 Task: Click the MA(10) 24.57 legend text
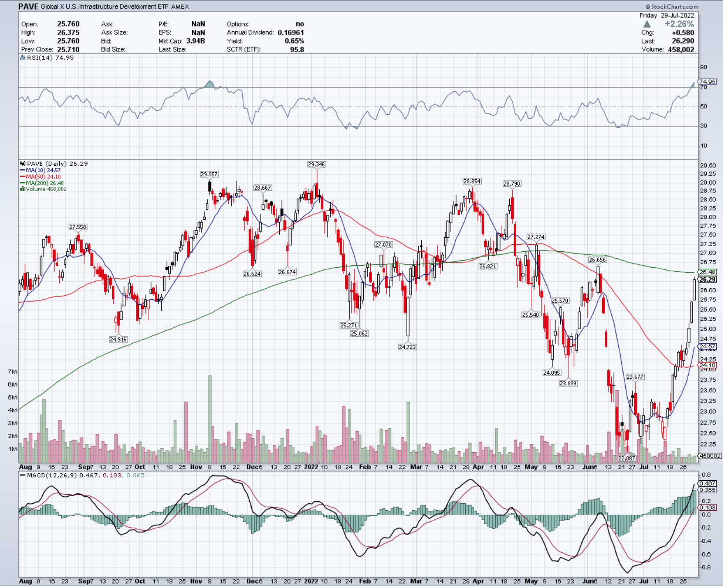click(x=44, y=170)
